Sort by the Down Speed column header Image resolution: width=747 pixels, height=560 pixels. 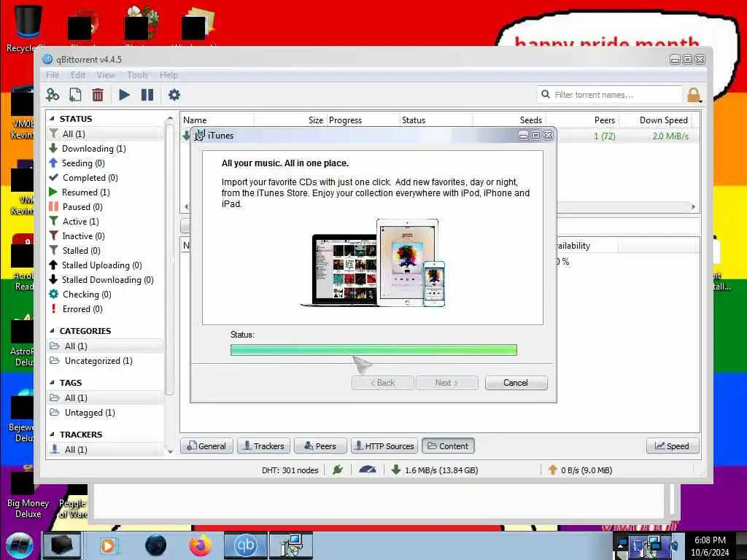coord(655,120)
